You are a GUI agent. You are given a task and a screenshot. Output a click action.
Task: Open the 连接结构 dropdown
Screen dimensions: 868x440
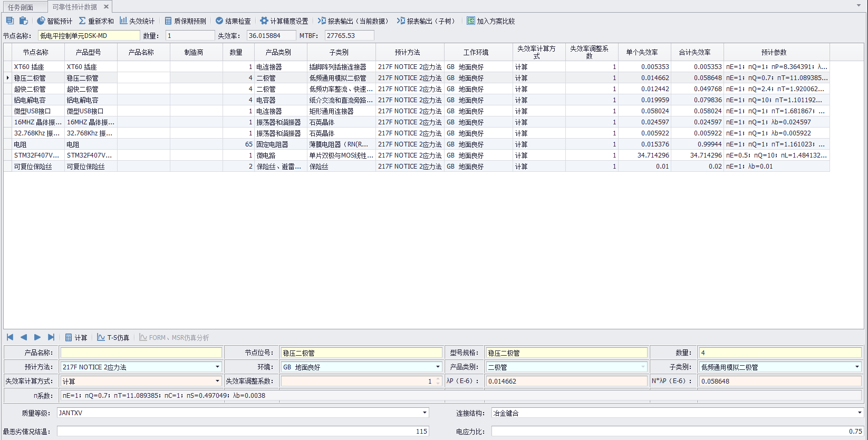859,413
